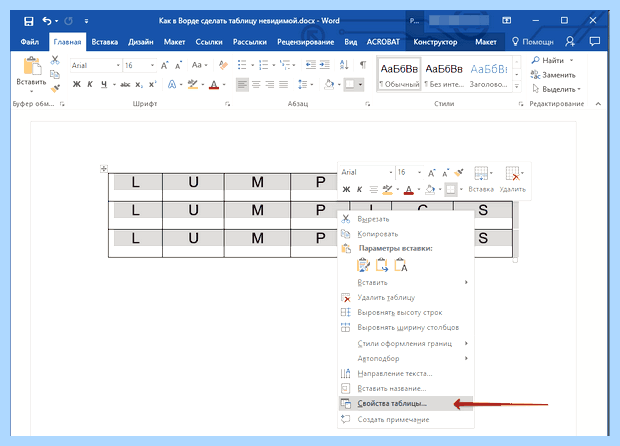This screenshot has width=620, height=446.
Task: Expand the Styles gallery more arrow
Action: pyautogui.click(x=516, y=86)
